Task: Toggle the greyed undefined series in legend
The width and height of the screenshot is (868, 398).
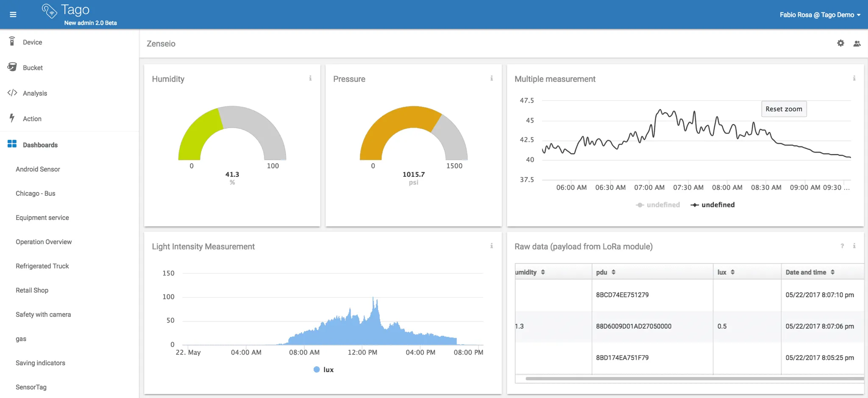Action: coord(658,205)
